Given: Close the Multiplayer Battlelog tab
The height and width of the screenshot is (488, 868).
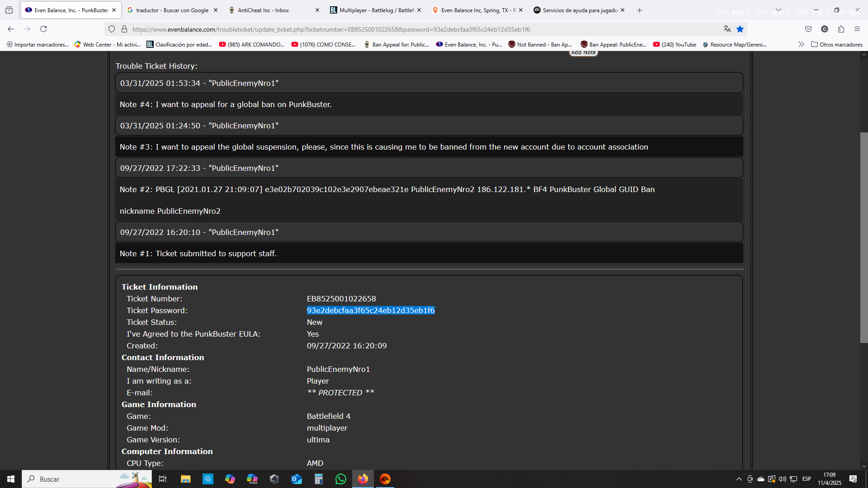Looking at the screenshot, I should (x=419, y=10).
